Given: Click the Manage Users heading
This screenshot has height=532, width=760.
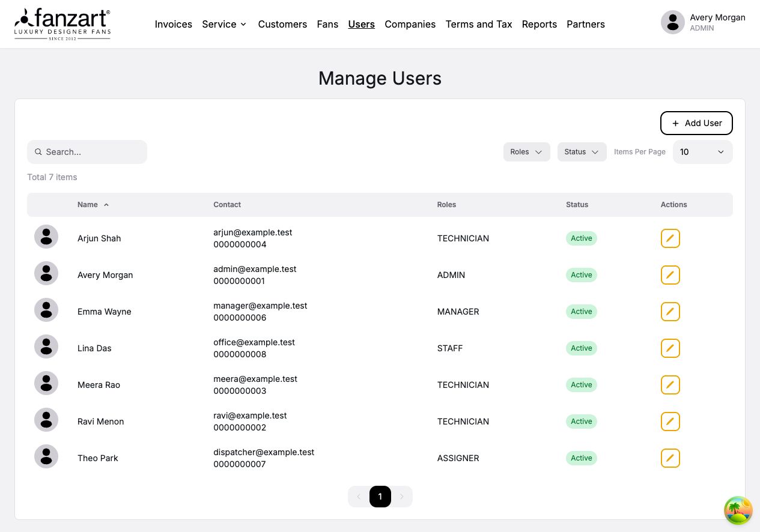Looking at the screenshot, I should pyautogui.click(x=380, y=78).
